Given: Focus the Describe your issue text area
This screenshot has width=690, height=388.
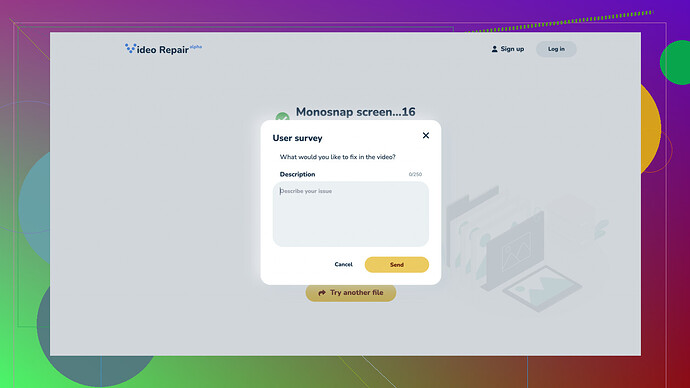Looking at the screenshot, I should pos(351,214).
